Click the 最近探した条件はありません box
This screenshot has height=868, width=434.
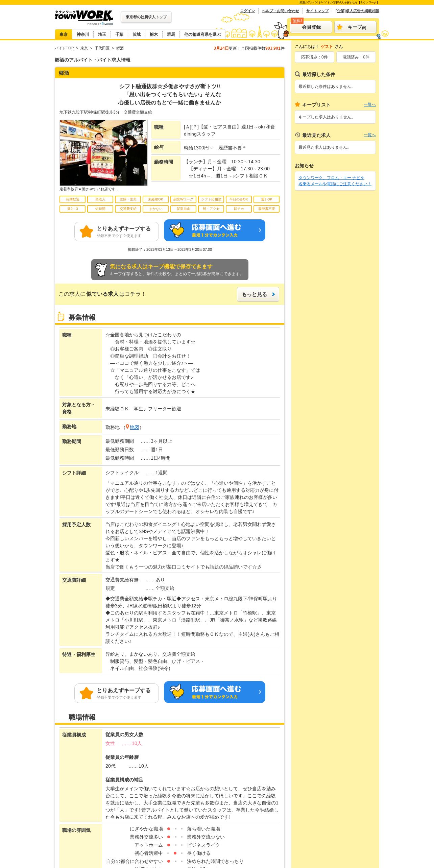tap(335, 87)
